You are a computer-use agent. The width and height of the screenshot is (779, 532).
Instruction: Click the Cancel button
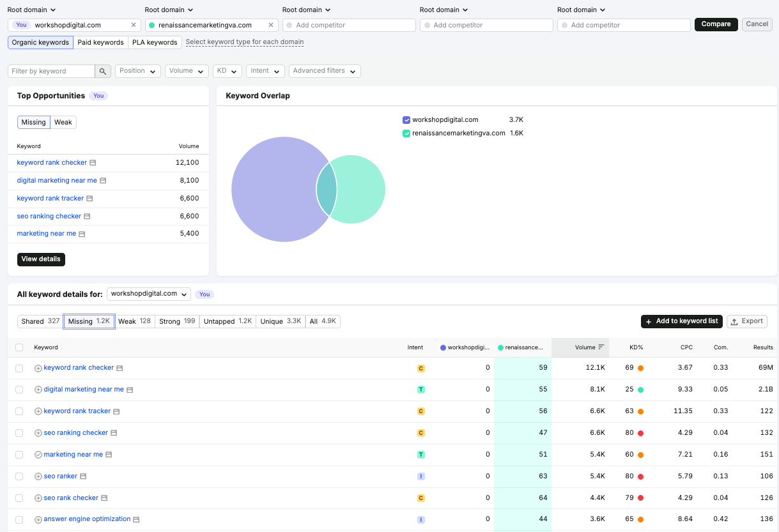pos(757,24)
